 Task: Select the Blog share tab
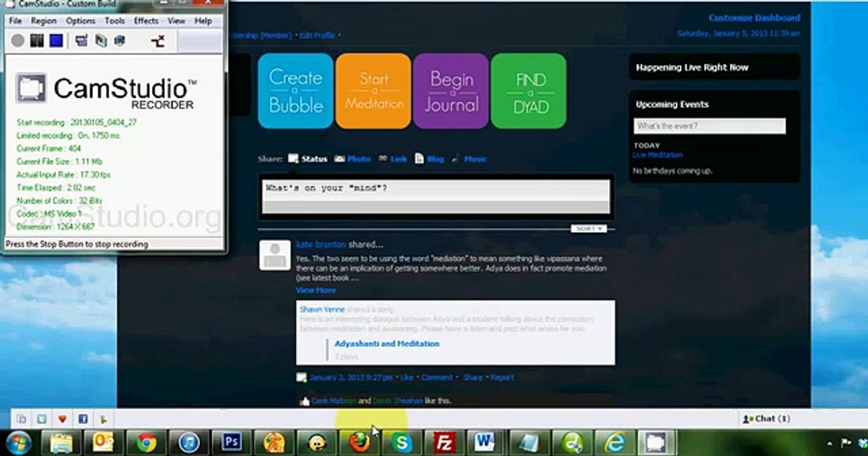click(430, 159)
